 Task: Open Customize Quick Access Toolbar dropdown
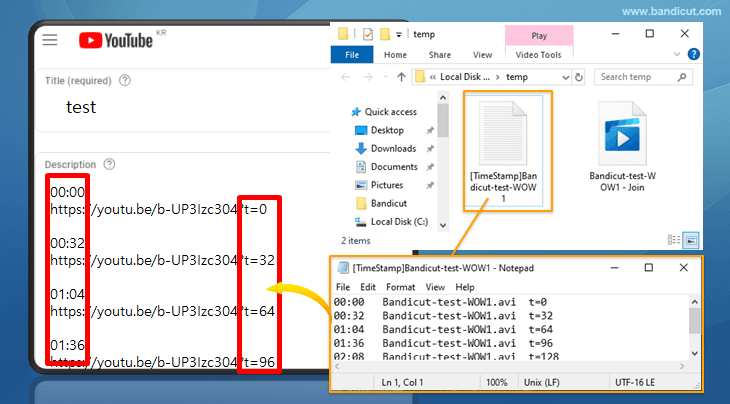click(399, 34)
